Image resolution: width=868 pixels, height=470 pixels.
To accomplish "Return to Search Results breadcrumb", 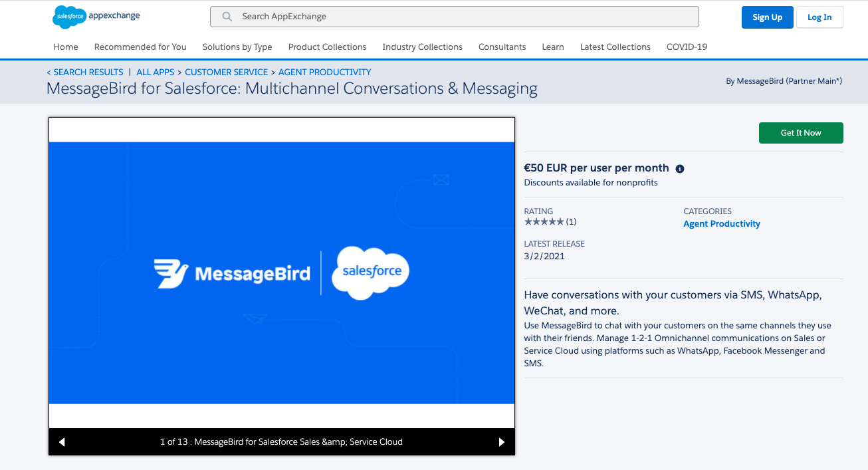I will (85, 72).
